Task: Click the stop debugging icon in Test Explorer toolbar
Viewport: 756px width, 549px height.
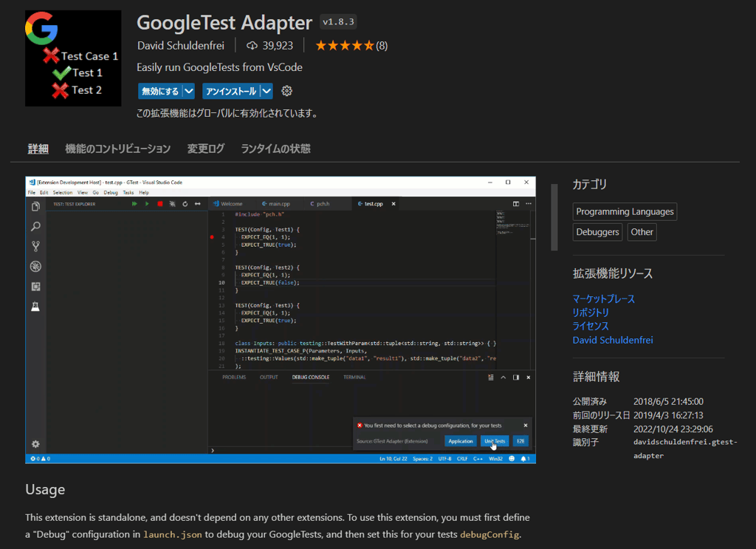Action: 160,204
